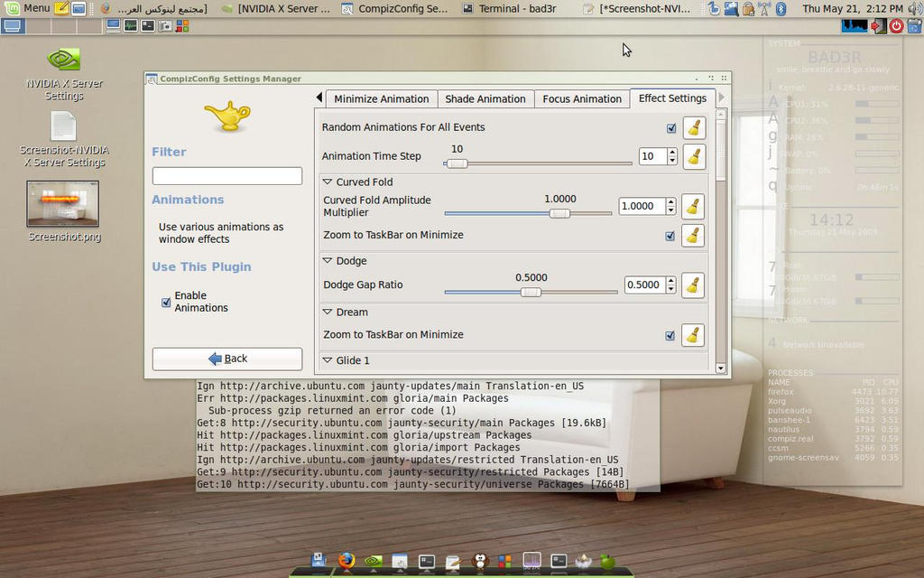Decrease Curved Fold Amplitude with spinner down arrow
Image resolution: width=924 pixels, height=578 pixels.
(671, 210)
